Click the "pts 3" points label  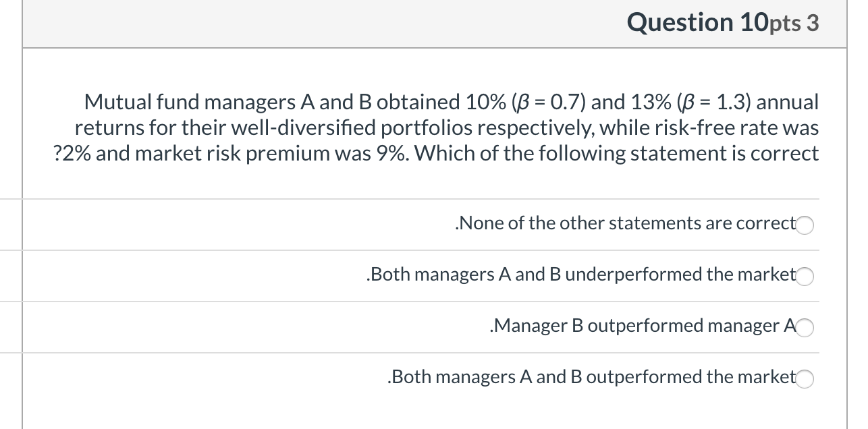(x=793, y=23)
